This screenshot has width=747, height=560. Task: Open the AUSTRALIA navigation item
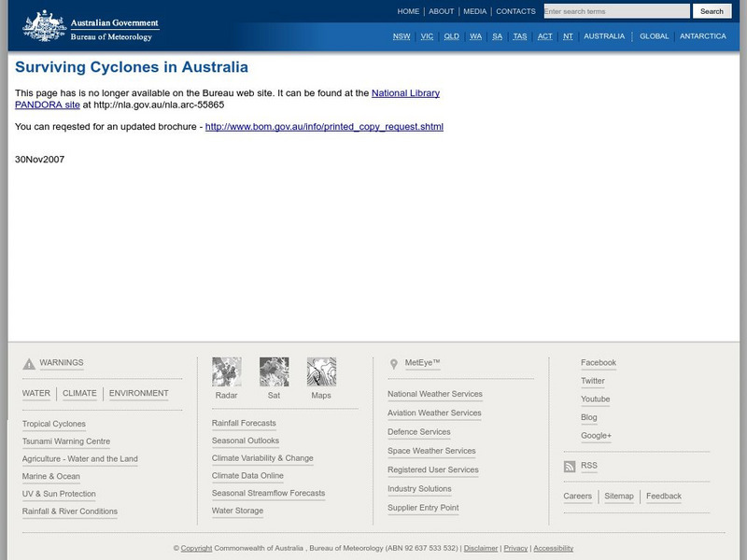click(x=604, y=36)
